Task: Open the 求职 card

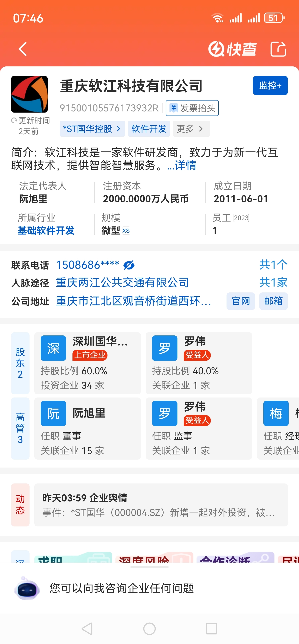Action: [73, 557]
